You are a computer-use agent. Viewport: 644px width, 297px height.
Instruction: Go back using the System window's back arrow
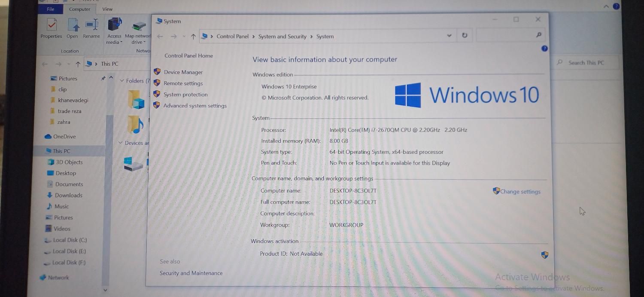(x=160, y=37)
